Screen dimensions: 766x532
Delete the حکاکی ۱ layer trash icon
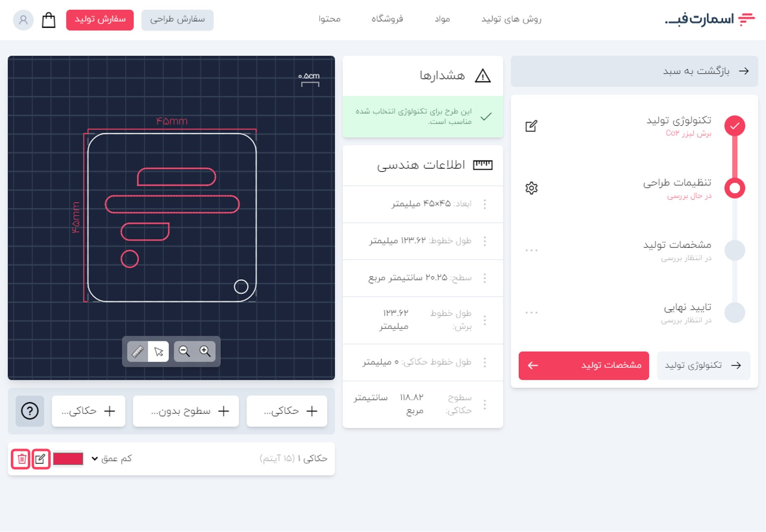pyautogui.click(x=21, y=459)
